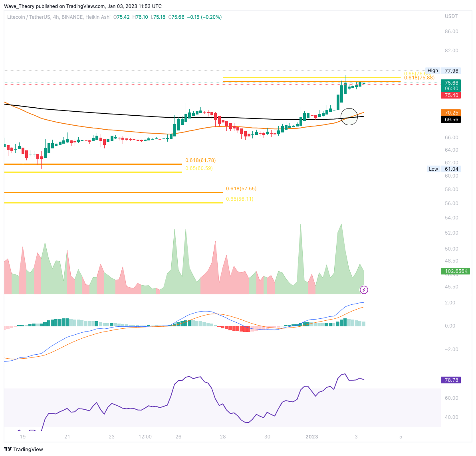The image size is (476, 456).
Task: Click the purple lightning bolt trading icon
Action: [364, 290]
